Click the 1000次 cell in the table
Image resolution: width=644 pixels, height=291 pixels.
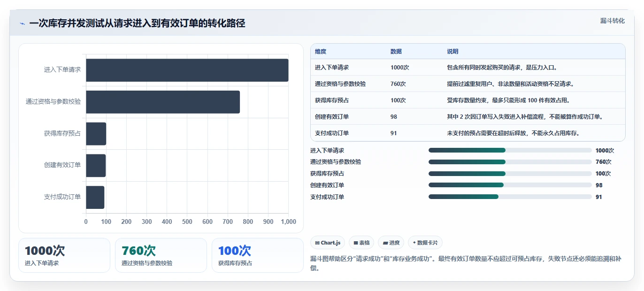[400, 68]
